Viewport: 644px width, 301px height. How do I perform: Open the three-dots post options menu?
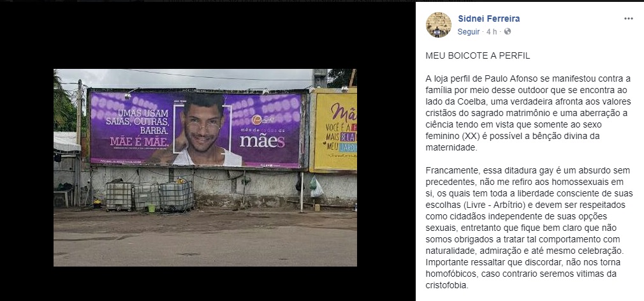tap(629, 18)
